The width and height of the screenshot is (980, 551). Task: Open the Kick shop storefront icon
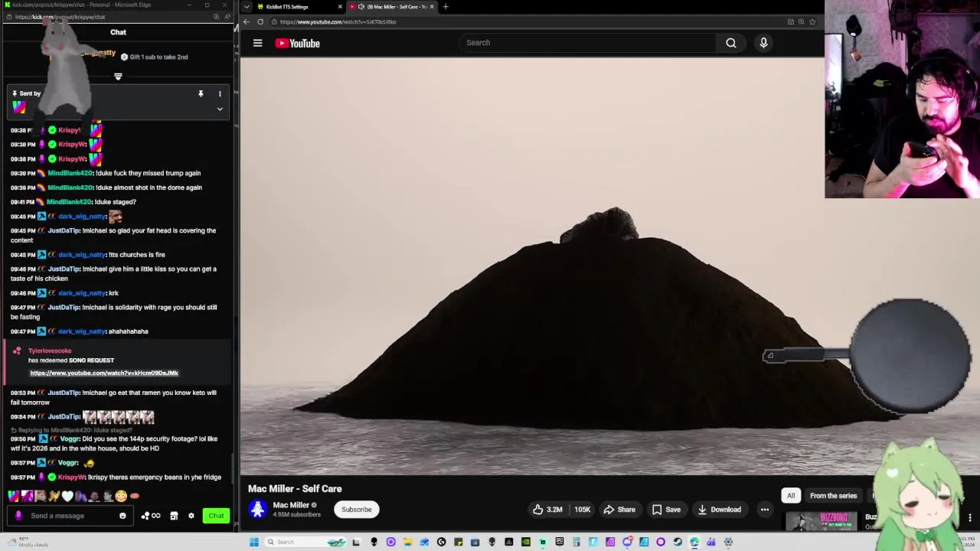(x=174, y=516)
